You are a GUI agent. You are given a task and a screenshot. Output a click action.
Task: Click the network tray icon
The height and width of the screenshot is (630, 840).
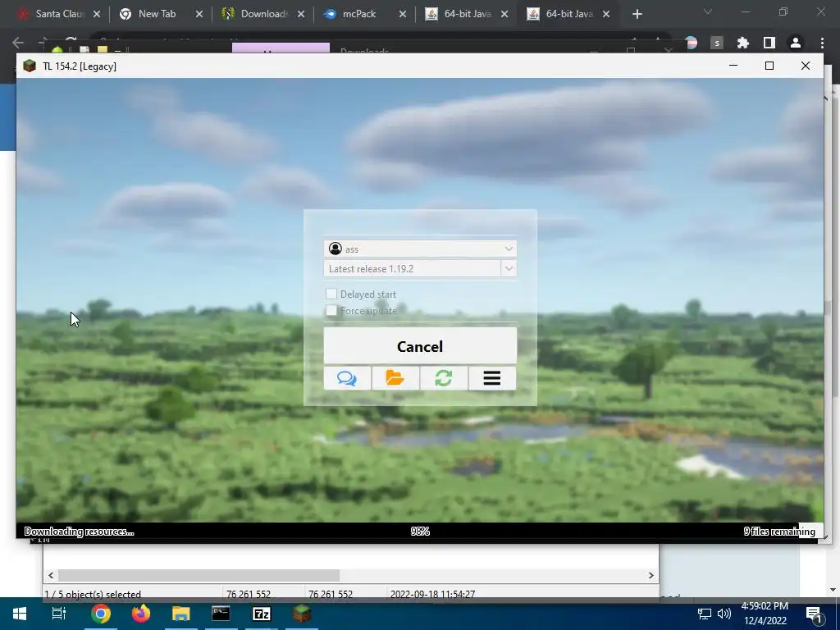704,614
